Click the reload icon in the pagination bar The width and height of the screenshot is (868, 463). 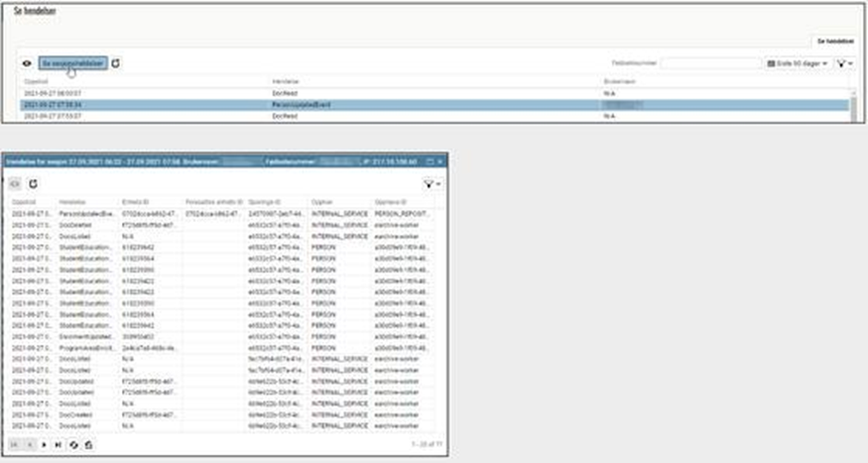click(74, 445)
